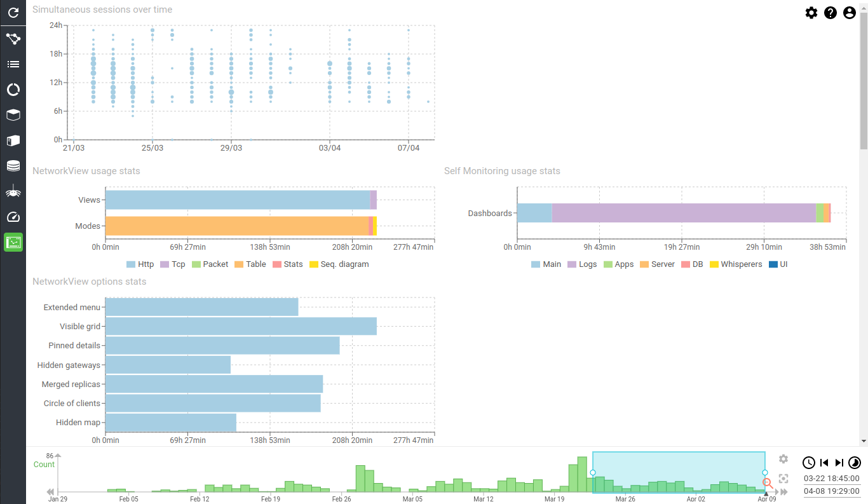Click the Pinned details bar
Screen dimensions: 868x504
coord(222,346)
